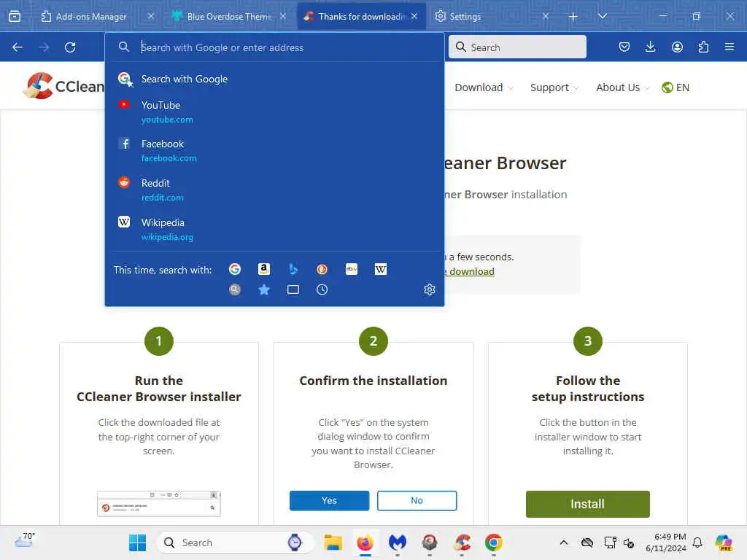The width and height of the screenshot is (747, 560).
Task: Open the Downloads panel
Action: (x=650, y=47)
